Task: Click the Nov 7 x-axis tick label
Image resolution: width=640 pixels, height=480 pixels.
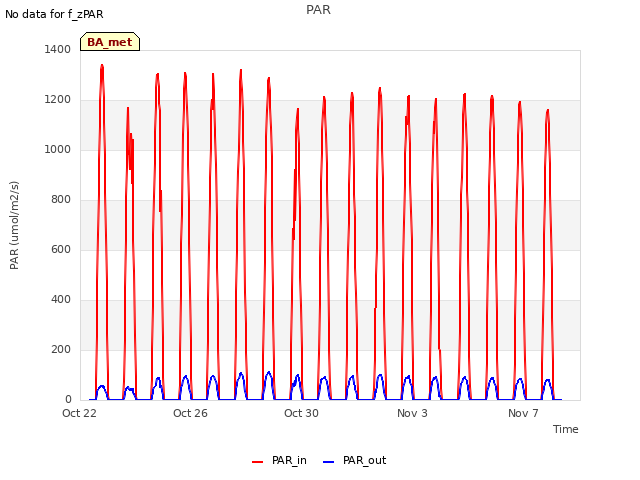Action: tap(523, 413)
